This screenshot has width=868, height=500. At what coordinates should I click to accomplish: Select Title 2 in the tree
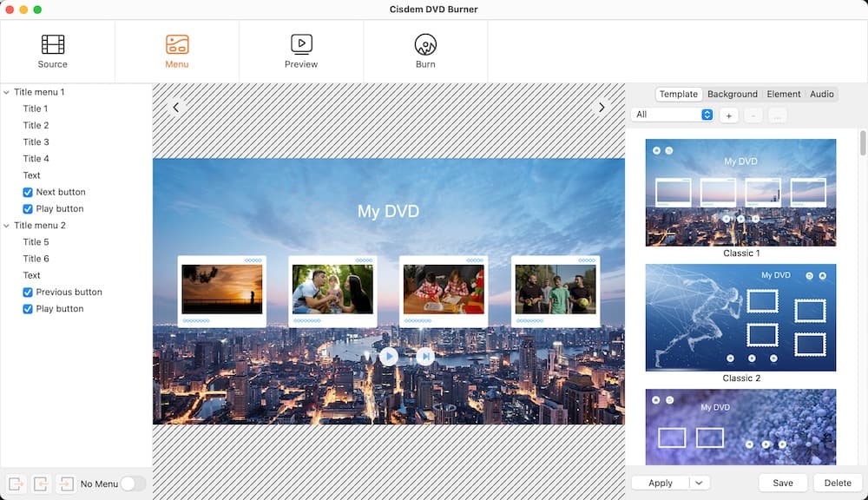tap(36, 126)
